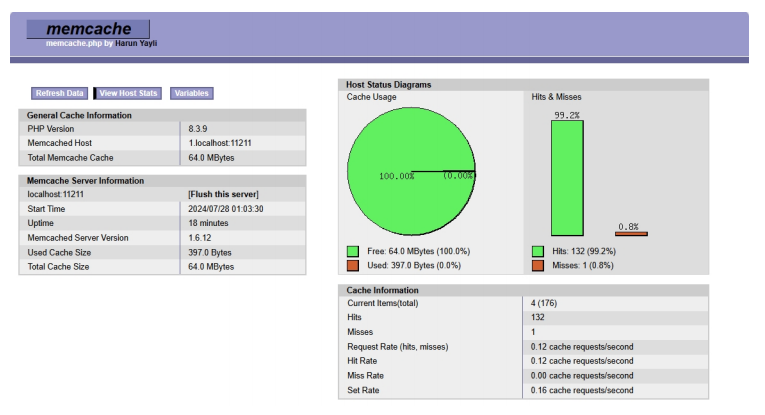Select Start Time value 2024/07/28 01:03:30
The height and width of the screenshot is (415, 765).
coord(226,209)
